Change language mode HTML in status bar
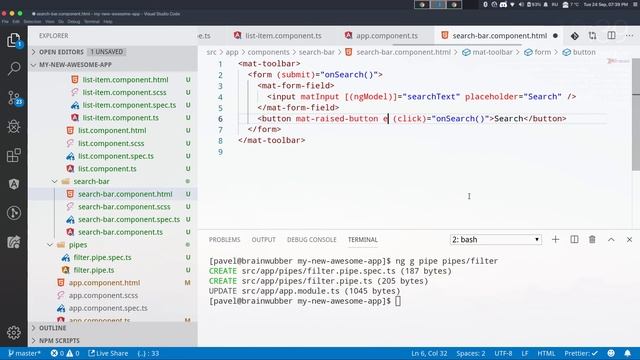Image resolution: width=640 pixels, height=360 pixels. [546, 353]
